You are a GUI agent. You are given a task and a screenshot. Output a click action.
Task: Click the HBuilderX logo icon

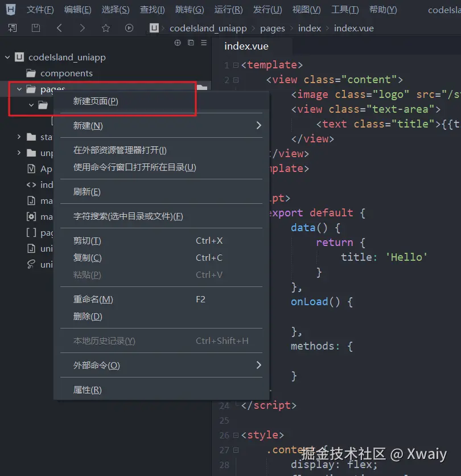pos(11,10)
